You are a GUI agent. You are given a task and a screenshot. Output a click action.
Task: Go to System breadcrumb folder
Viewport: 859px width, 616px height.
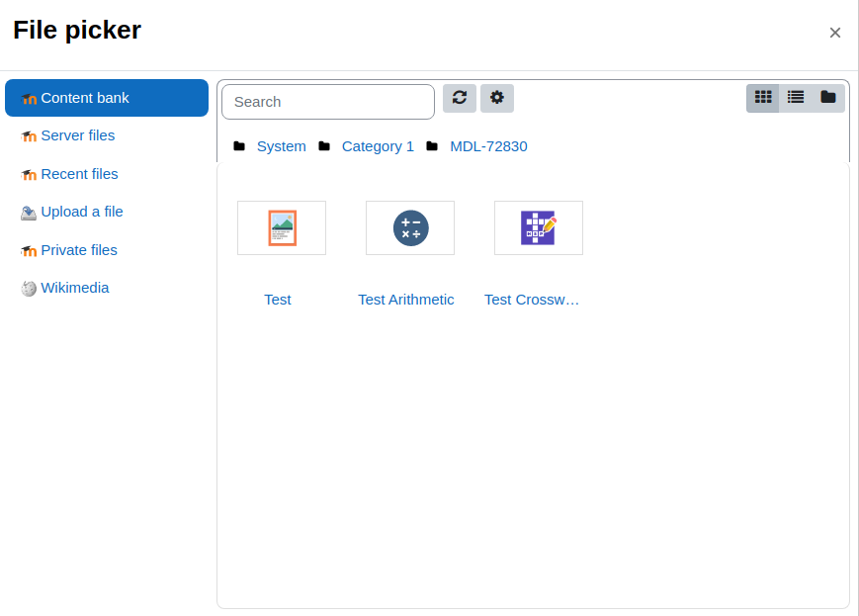pos(281,146)
